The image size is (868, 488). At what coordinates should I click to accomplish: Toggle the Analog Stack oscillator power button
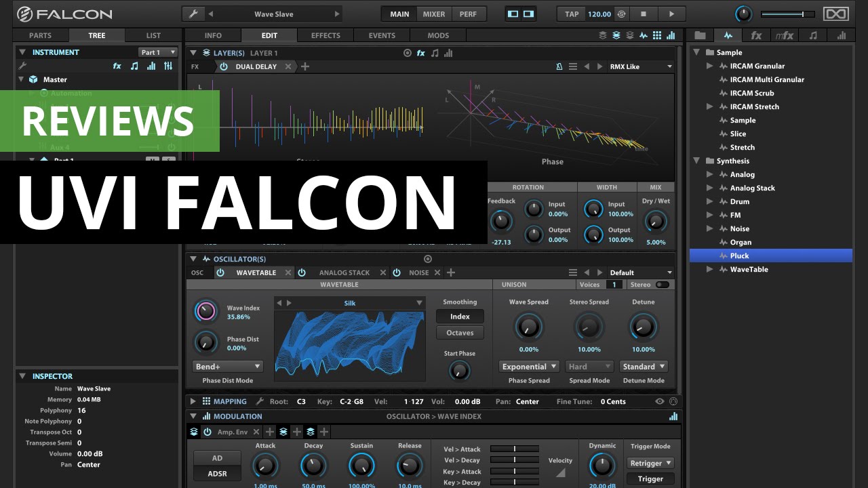(x=302, y=272)
